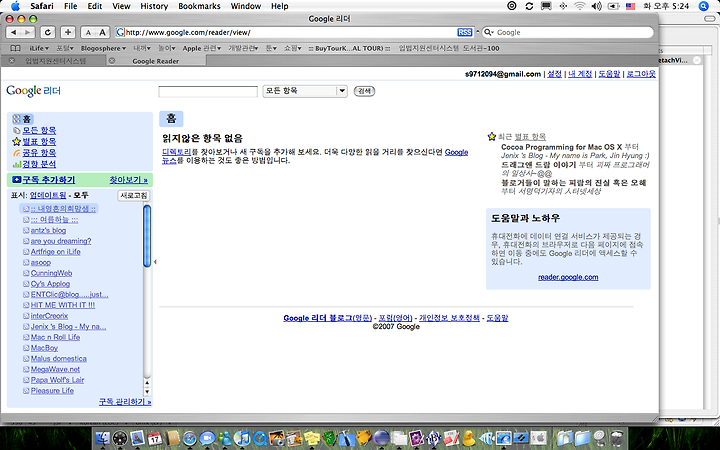Open the History menu
The image size is (720, 450).
154,6
